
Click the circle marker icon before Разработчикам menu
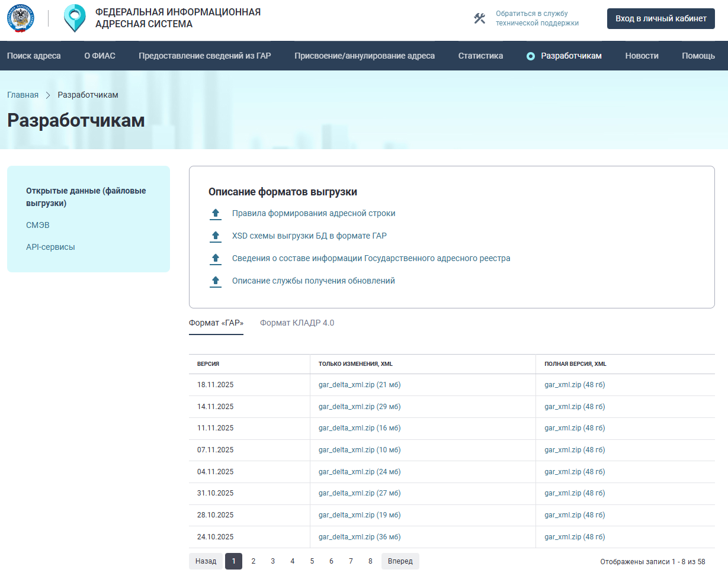531,56
